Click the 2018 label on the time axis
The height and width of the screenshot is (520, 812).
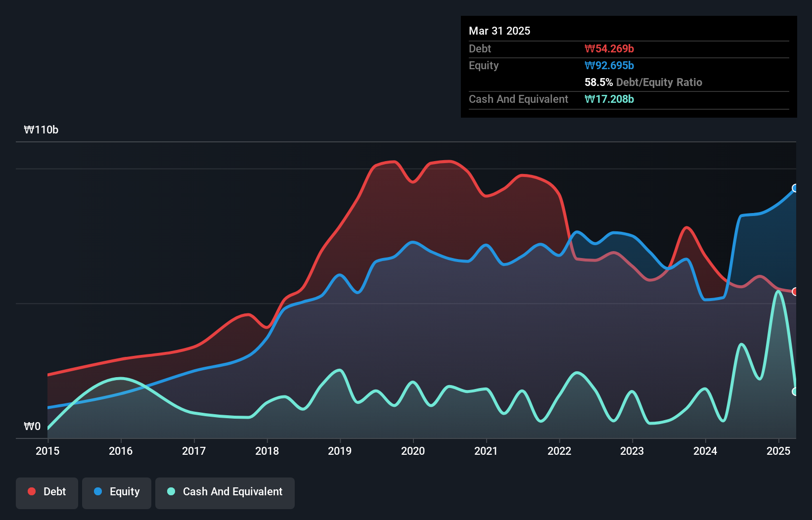point(267,451)
